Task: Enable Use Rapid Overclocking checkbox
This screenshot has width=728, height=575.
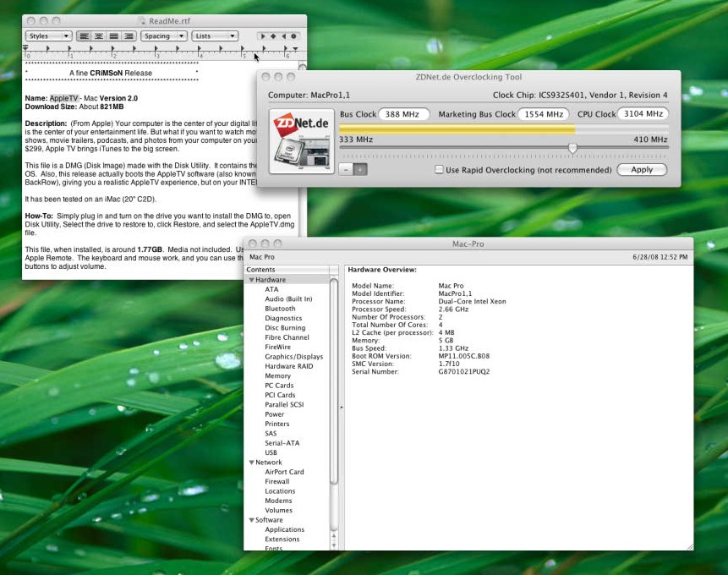Action: (439, 169)
